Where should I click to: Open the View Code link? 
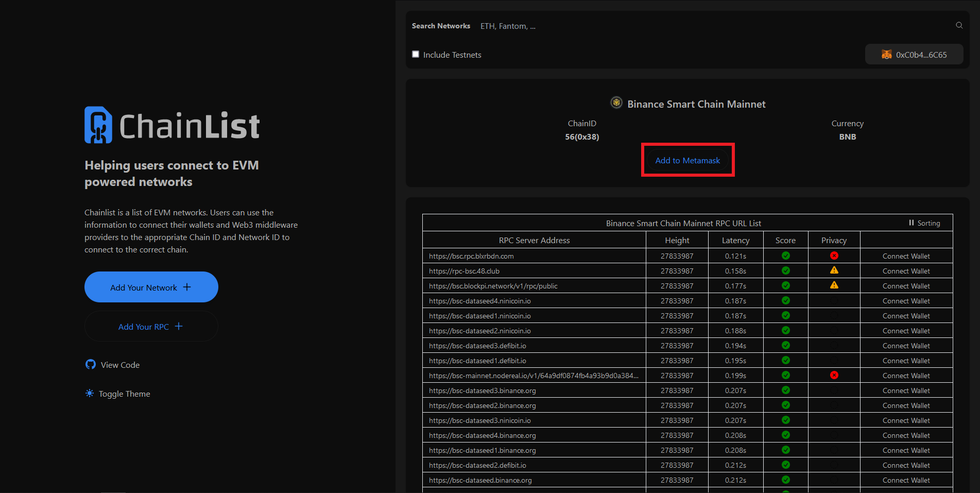120,365
